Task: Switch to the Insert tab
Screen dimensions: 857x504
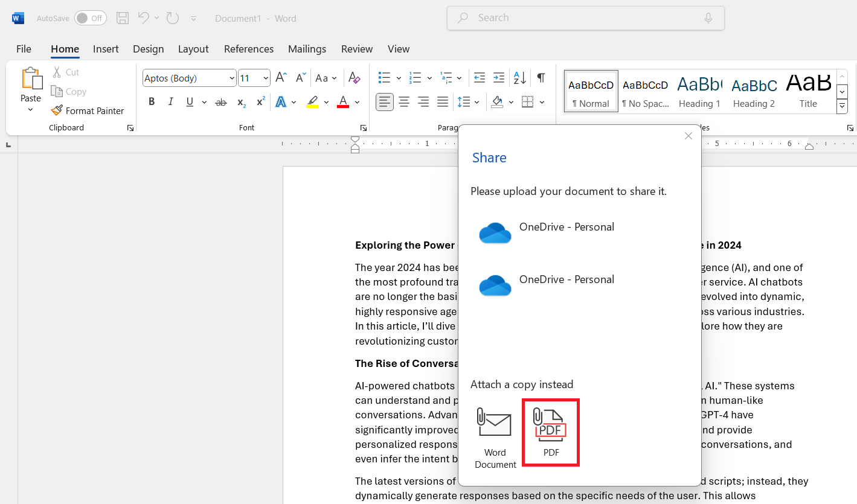Action: 106,49
